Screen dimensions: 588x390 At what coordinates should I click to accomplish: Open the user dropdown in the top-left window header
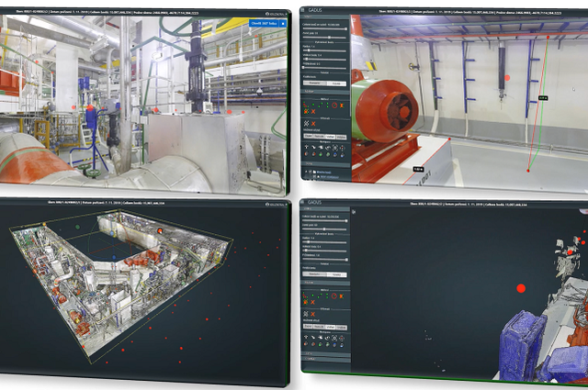click(277, 14)
